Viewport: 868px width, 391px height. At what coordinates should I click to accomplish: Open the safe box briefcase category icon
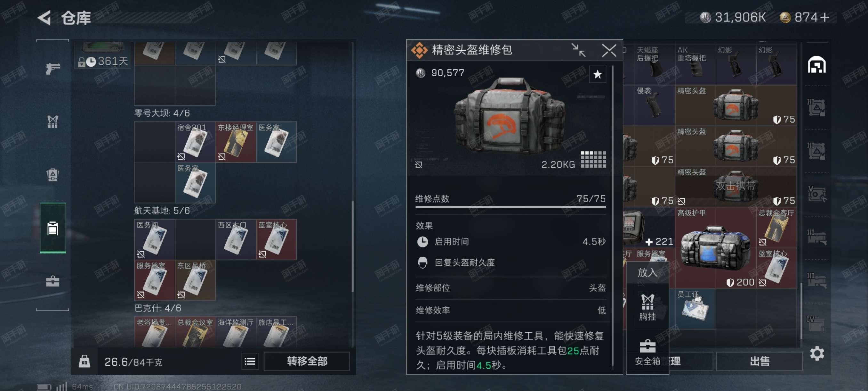point(52,281)
